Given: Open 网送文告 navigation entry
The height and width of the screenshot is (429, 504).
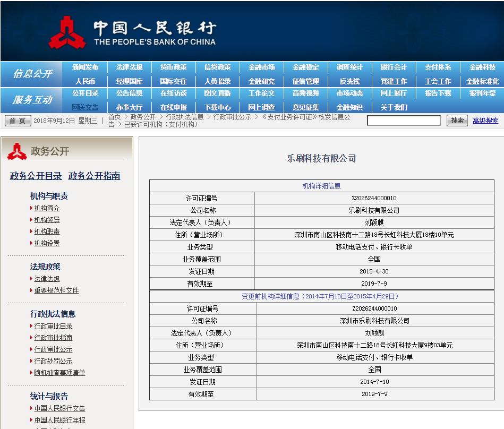Looking at the screenshot, I should [x=85, y=107].
